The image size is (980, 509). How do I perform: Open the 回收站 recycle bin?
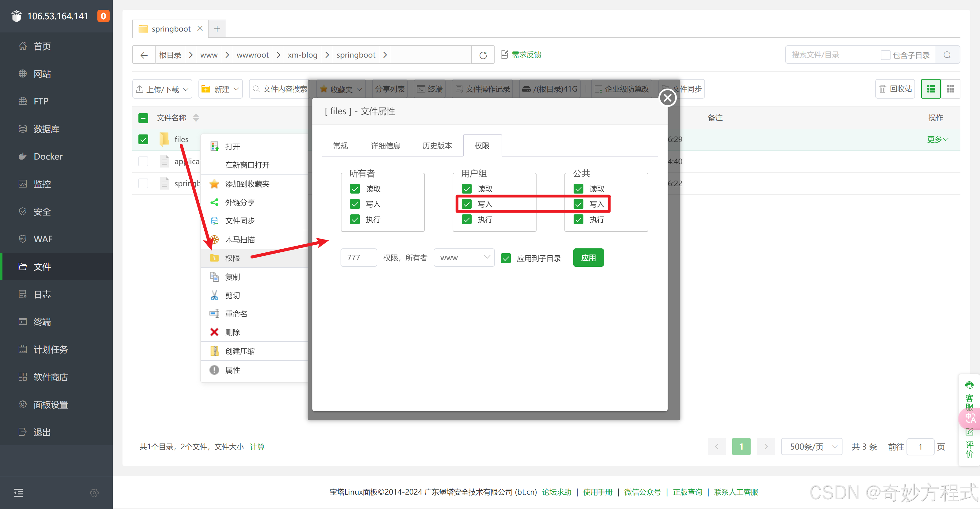(x=895, y=89)
